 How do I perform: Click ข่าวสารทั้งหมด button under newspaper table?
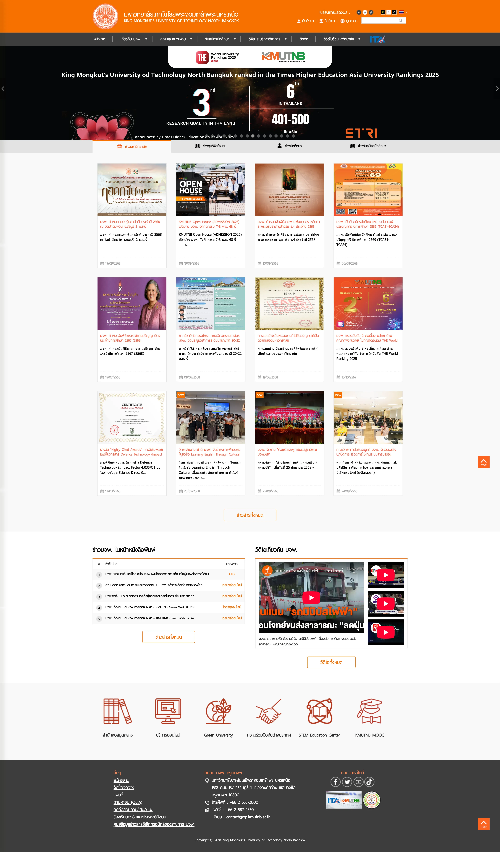[168, 637]
